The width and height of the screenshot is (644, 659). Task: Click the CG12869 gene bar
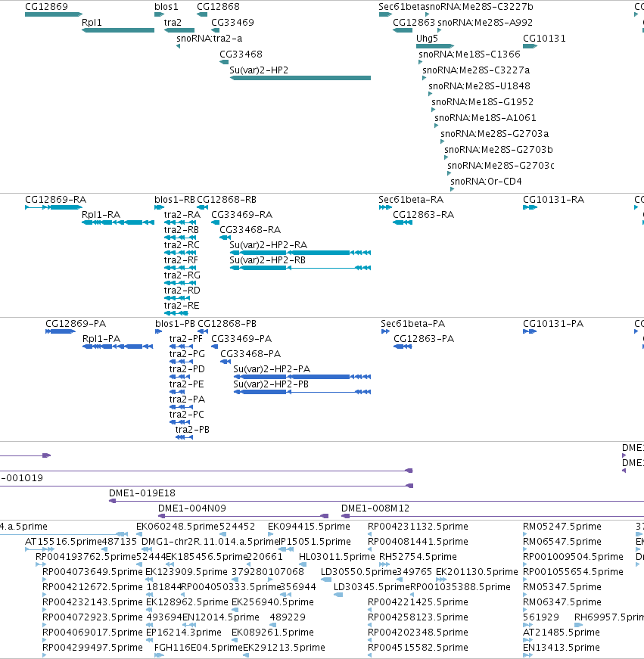(x=54, y=14)
